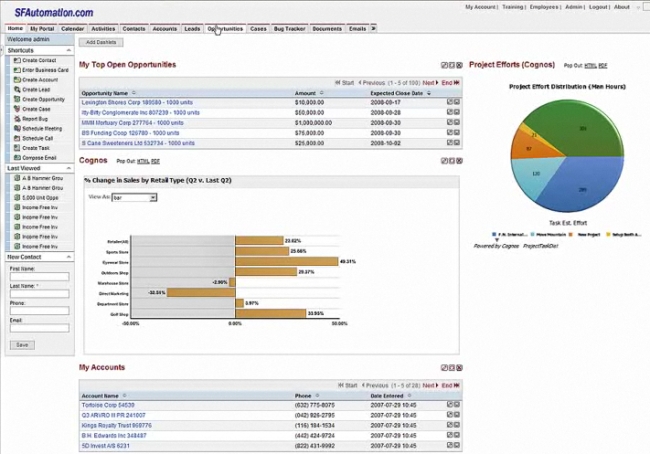Click the Last Name input field
Image resolution: width=650 pixels, height=454 pixels.
[39, 294]
